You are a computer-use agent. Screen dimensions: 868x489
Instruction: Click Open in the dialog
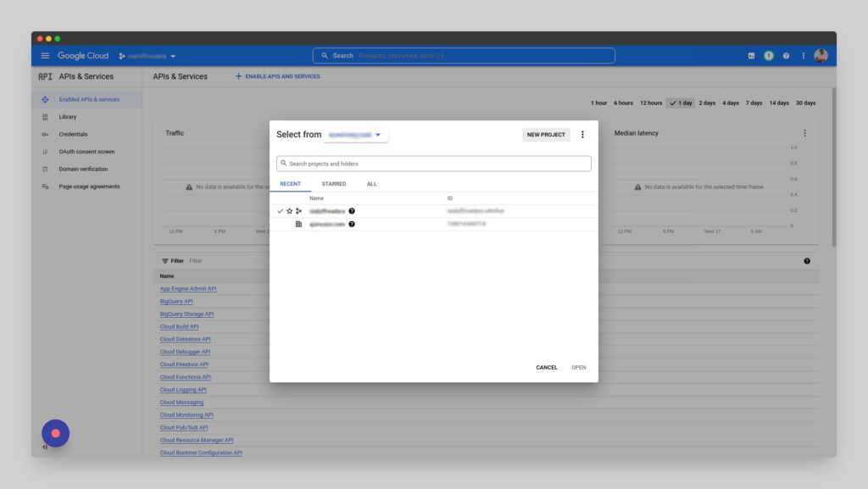point(578,367)
